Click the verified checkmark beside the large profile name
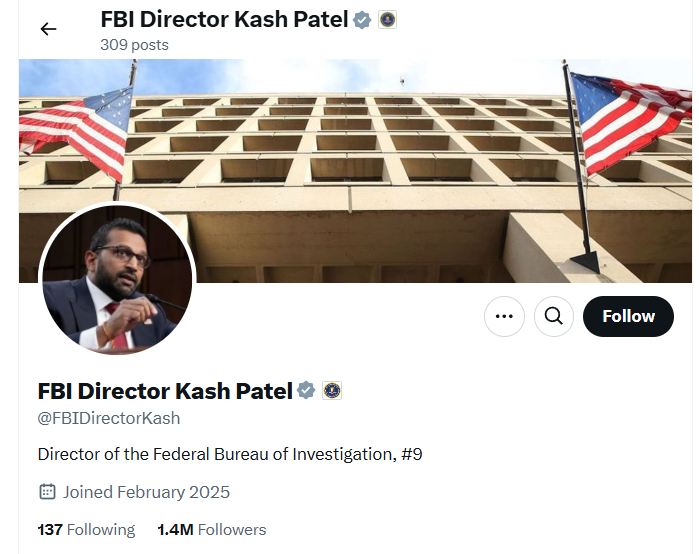 [307, 390]
